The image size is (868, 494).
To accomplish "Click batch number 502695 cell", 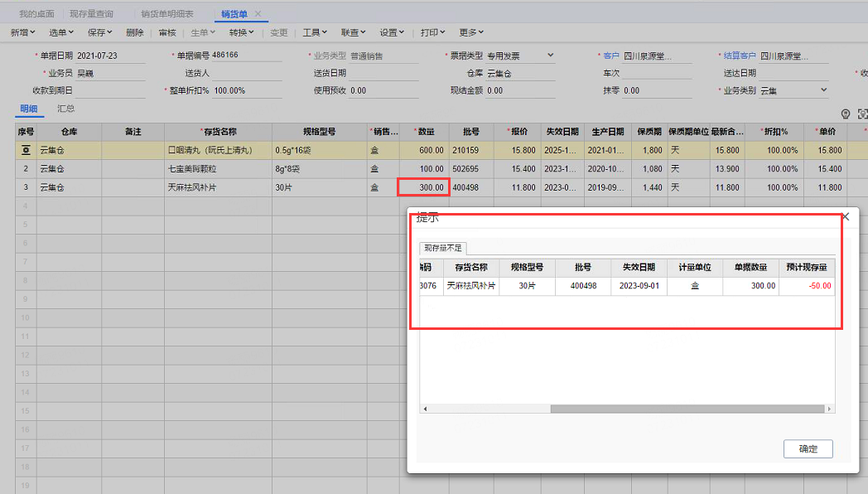I will tap(471, 169).
